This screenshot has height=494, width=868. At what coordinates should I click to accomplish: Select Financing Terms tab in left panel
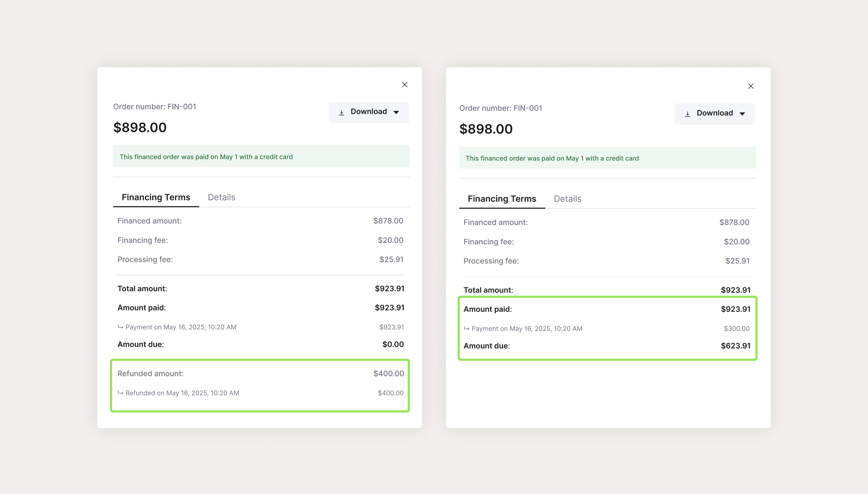(x=156, y=197)
